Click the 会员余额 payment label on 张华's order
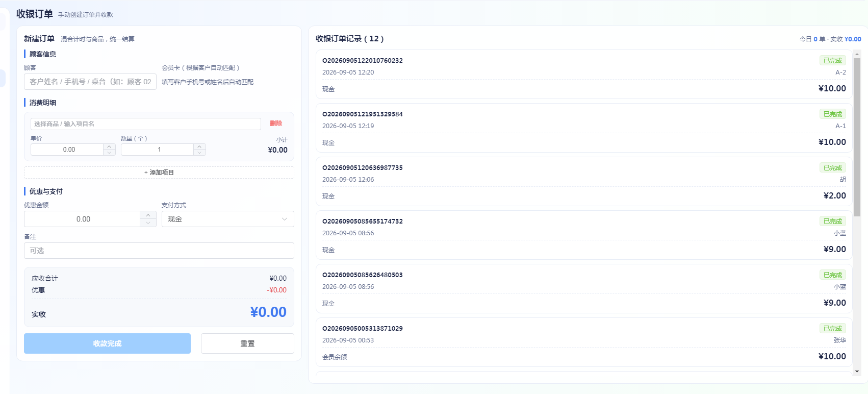The height and width of the screenshot is (394, 868). coord(335,357)
